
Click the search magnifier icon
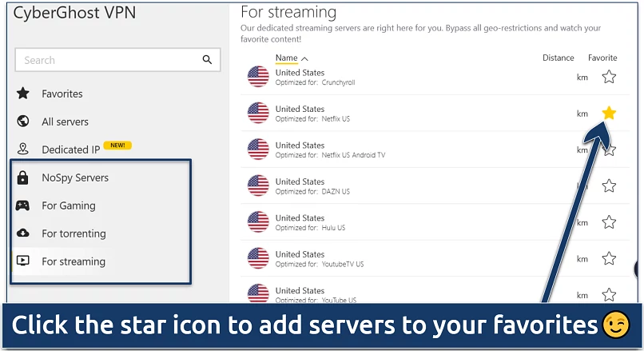pyautogui.click(x=207, y=60)
